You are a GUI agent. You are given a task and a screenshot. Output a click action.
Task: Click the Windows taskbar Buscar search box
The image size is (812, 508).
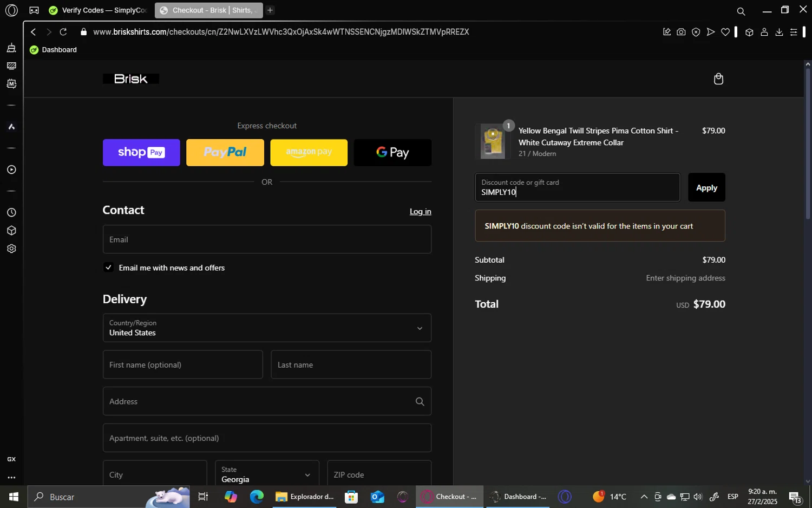coord(108,497)
